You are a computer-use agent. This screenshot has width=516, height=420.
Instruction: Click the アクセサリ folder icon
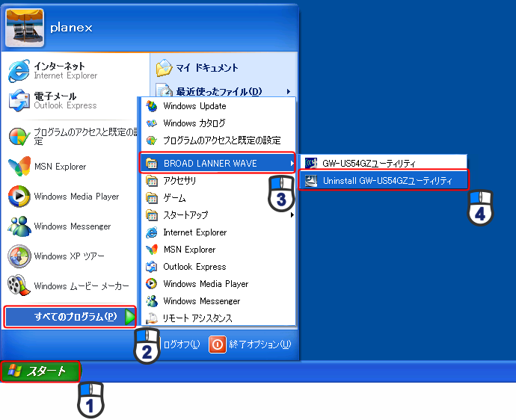click(x=151, y=181)
